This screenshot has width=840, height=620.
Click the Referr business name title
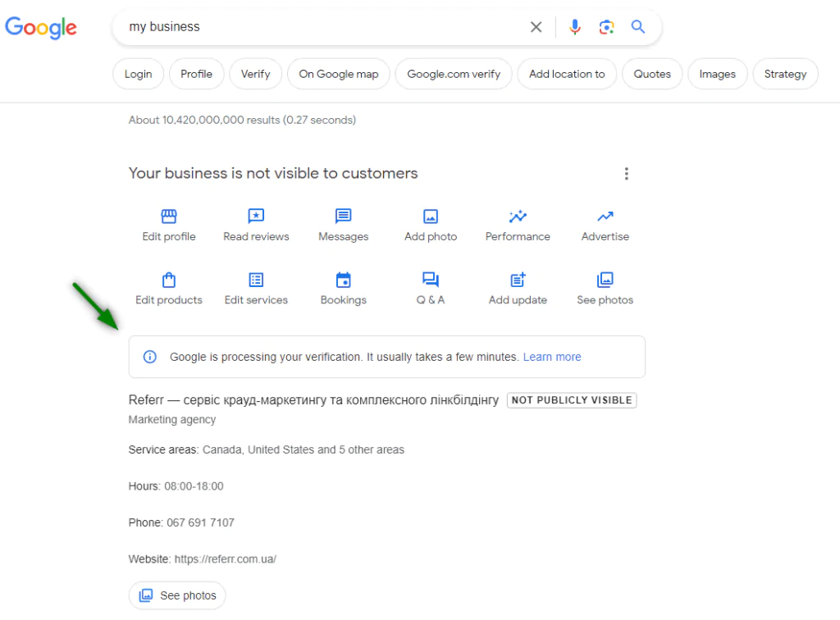click(x=313, y=400)
